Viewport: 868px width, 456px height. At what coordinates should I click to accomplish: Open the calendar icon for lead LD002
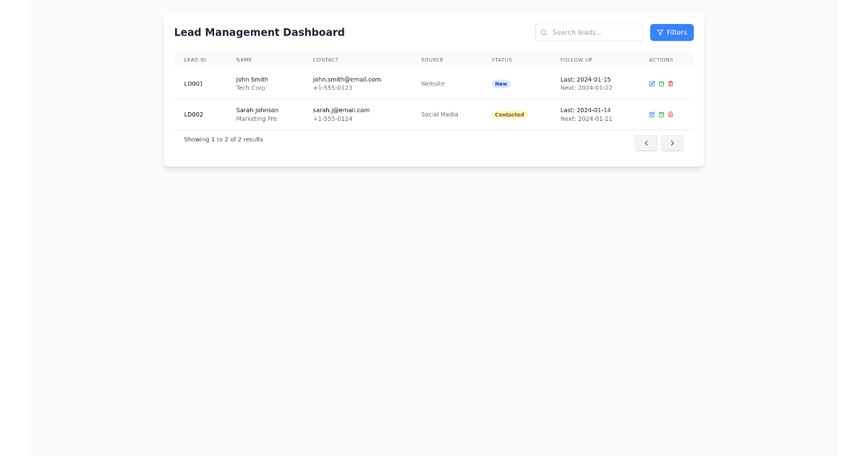662,114
